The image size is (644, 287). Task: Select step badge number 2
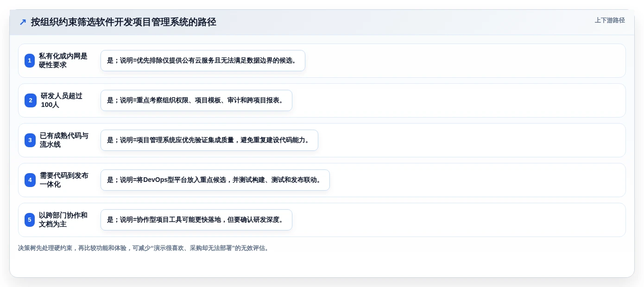31,100
